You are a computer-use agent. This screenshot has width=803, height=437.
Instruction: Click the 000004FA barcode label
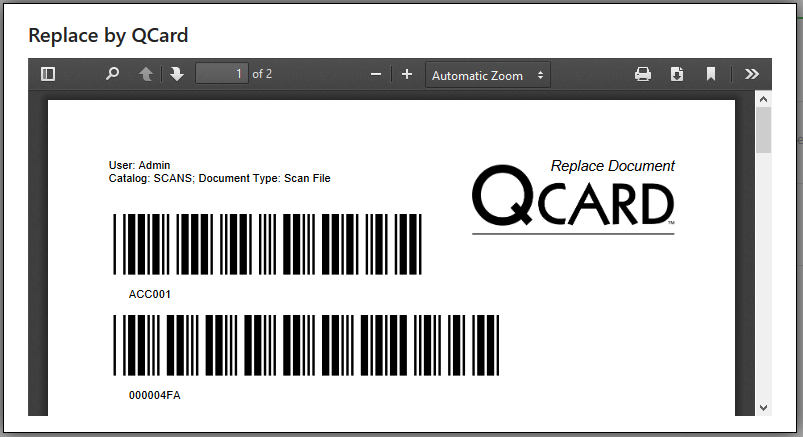coord(155,395)
